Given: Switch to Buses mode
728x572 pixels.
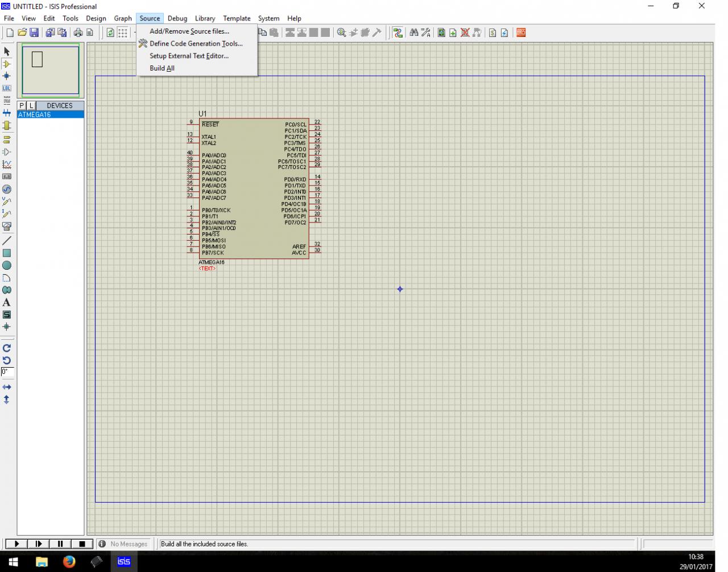Looking at the screenshot, I should click(7, 113).
